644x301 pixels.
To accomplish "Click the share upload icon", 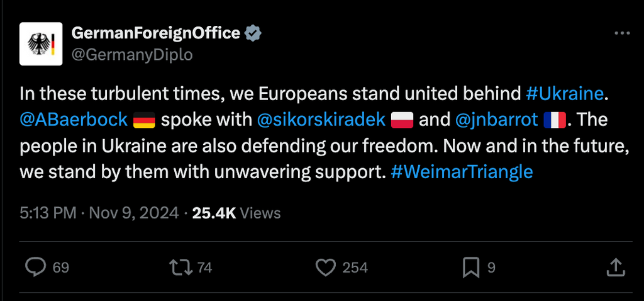I will coord(616,267).
